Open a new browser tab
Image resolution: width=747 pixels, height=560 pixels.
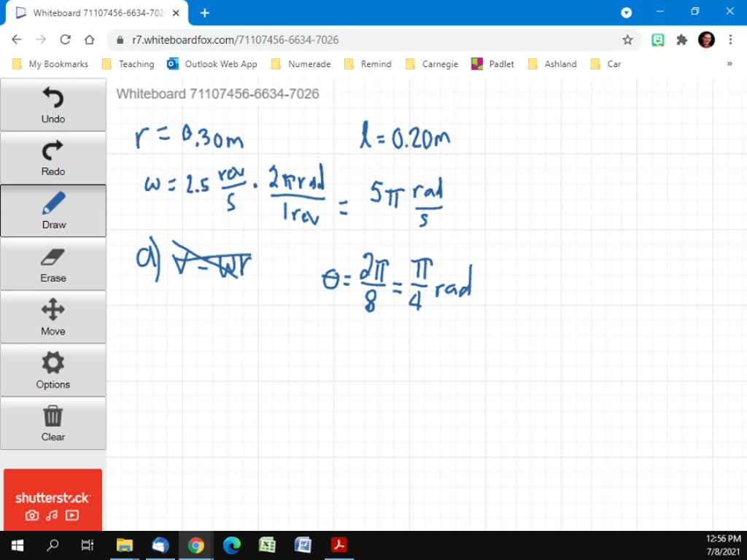pos(205,12)
